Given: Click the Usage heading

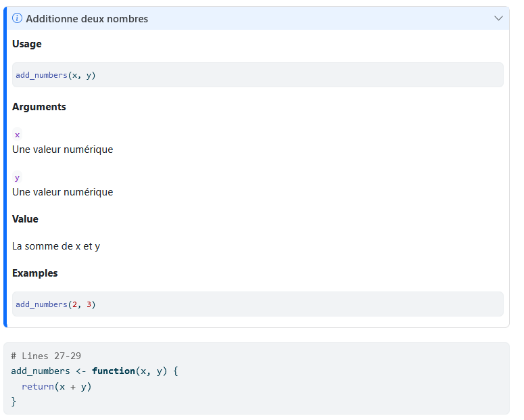Looking at the screenshot, I should [x=27, y=44].
